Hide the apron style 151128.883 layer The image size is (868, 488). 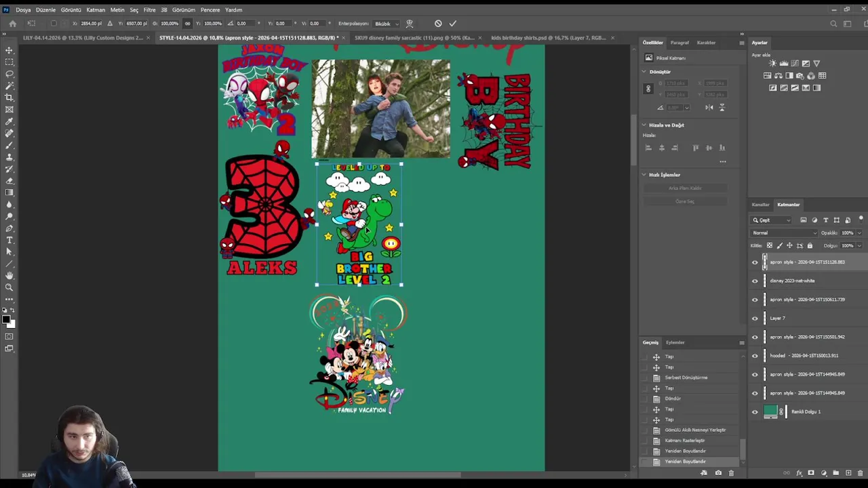pyautogui.click(x=755, y=262)
